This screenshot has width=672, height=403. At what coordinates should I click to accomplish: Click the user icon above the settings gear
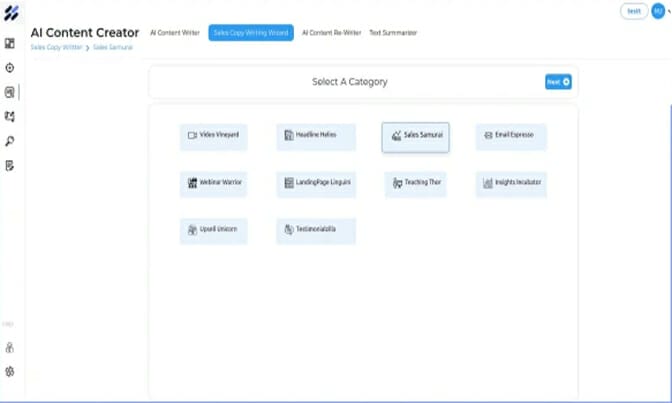click(10, 348)
